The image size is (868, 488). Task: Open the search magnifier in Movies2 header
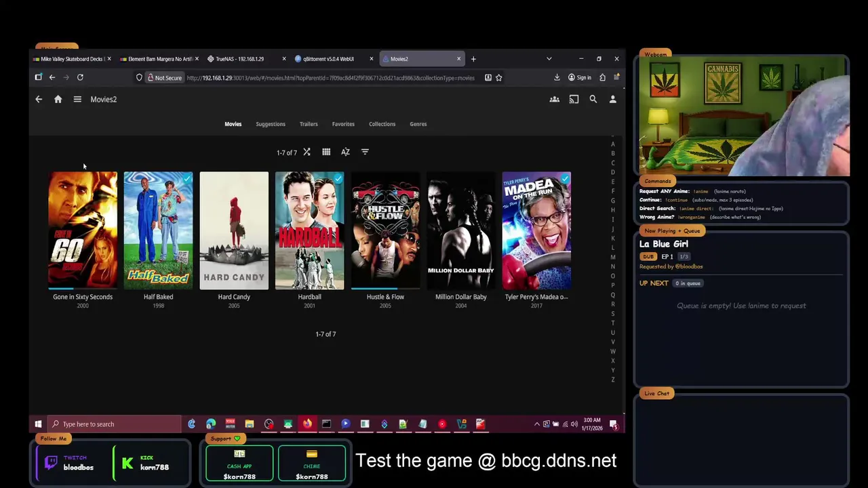tap(593, 99)
